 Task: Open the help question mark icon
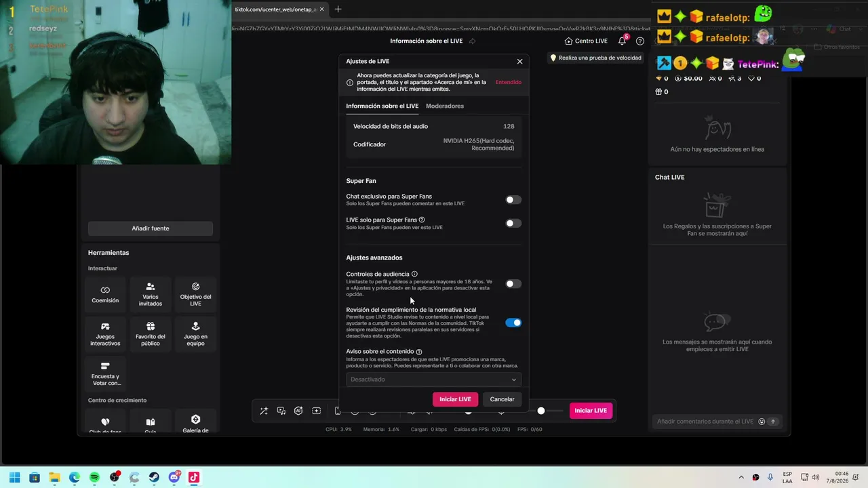(639, 41)
